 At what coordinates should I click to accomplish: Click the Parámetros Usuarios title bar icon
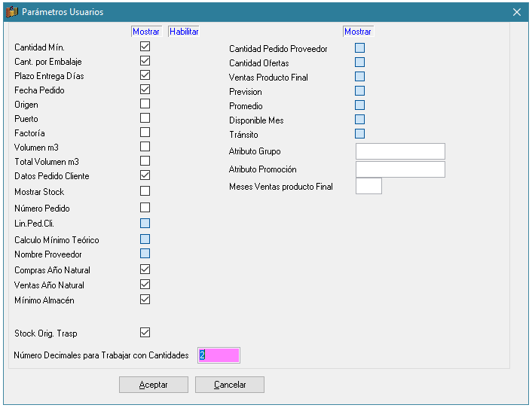[12, 12]
